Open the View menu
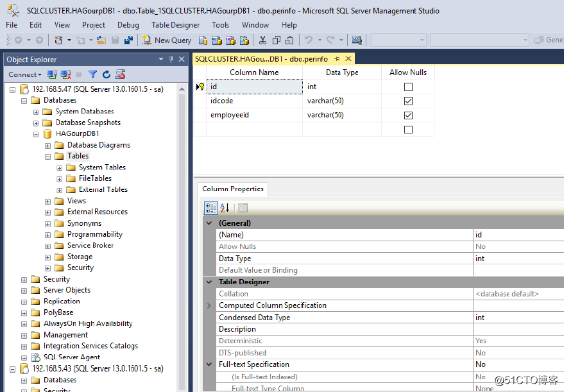564x392 pixels. coord(62,25)
